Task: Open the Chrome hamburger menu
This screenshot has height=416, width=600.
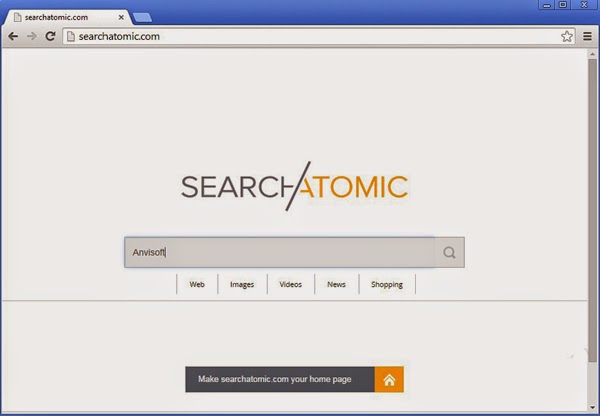Action: click(587, 36)
